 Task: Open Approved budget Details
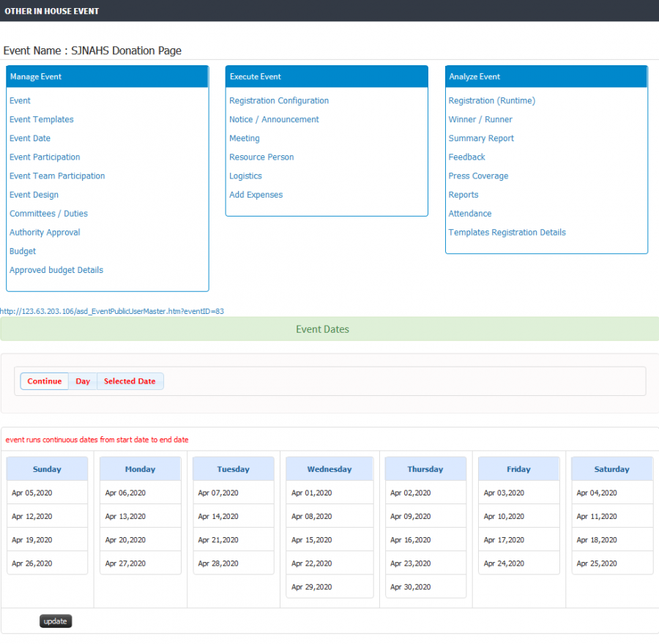[x=56, y=270]
